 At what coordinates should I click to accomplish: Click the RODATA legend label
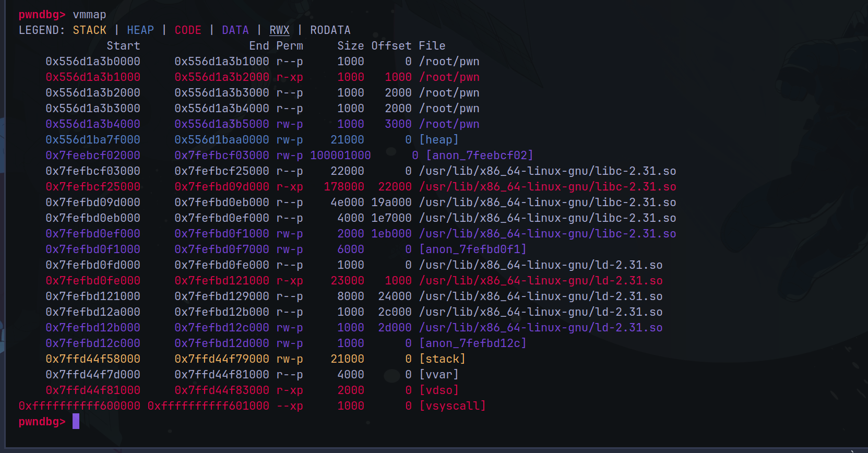point(330,30)
